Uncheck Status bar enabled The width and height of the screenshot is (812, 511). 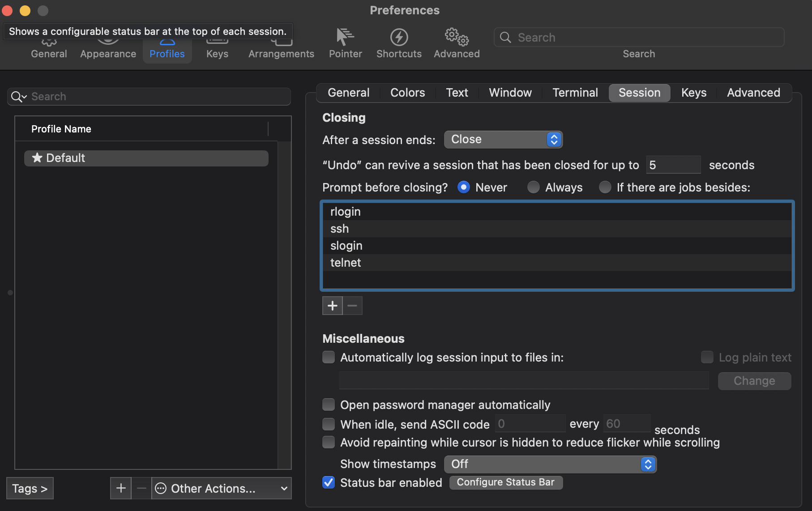click(x=329, y=482)
